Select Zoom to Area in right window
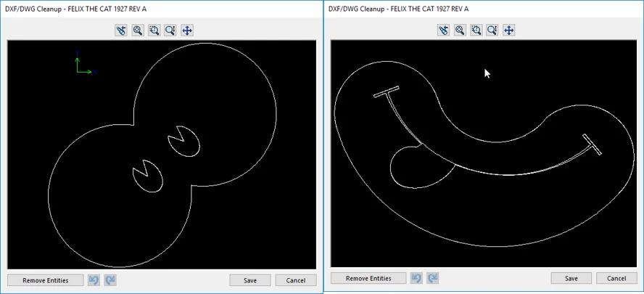Image resolution: width=644 pixels, height=294 pixels. pyautogui.click(x=476, y=30)
